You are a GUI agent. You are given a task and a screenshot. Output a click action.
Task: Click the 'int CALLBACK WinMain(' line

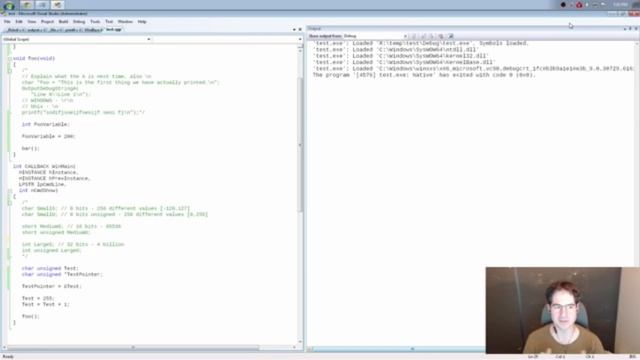[x=44, y=166]
